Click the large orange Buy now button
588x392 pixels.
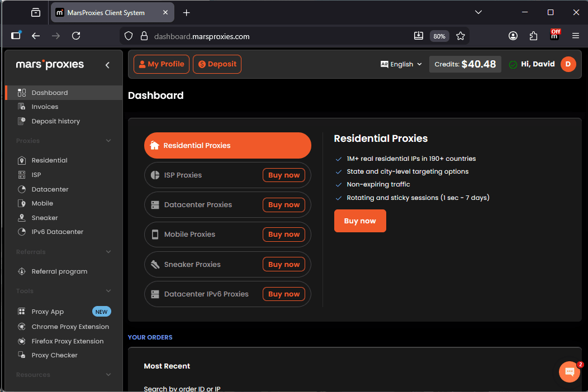pyautogui.click(x=360, y=221)
